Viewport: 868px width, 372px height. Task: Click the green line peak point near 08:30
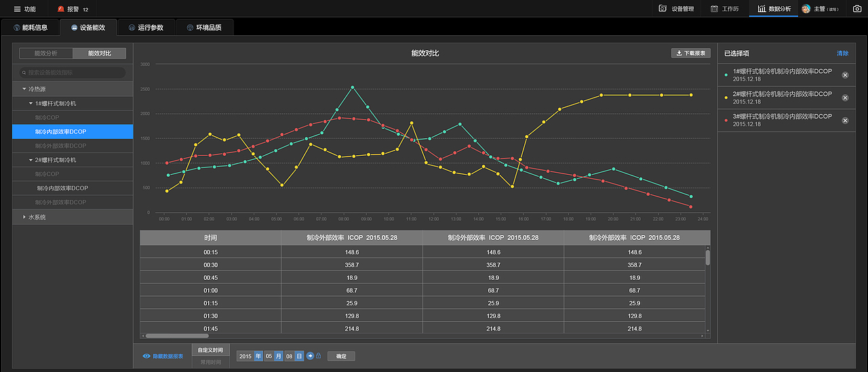pos(353,87)
